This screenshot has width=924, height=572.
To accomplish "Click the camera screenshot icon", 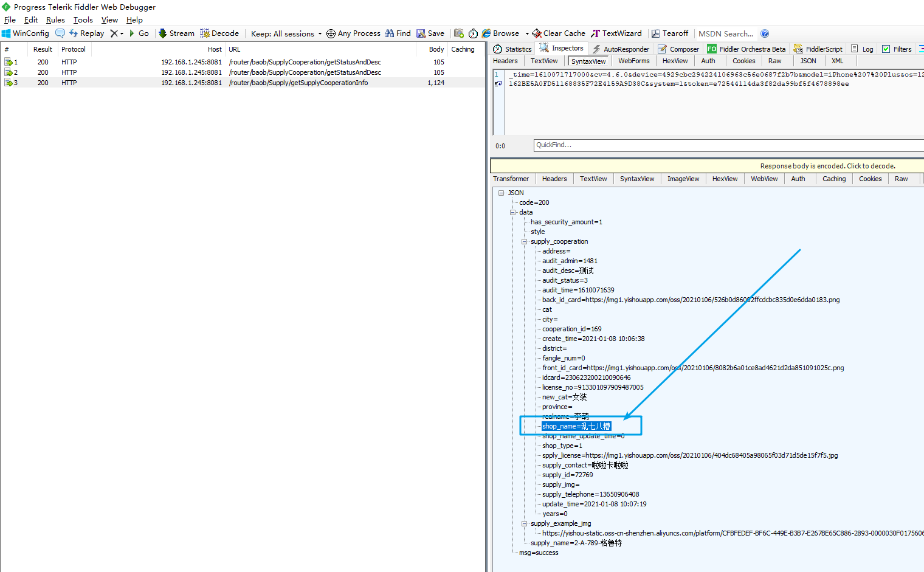I will tap(459, 33).
